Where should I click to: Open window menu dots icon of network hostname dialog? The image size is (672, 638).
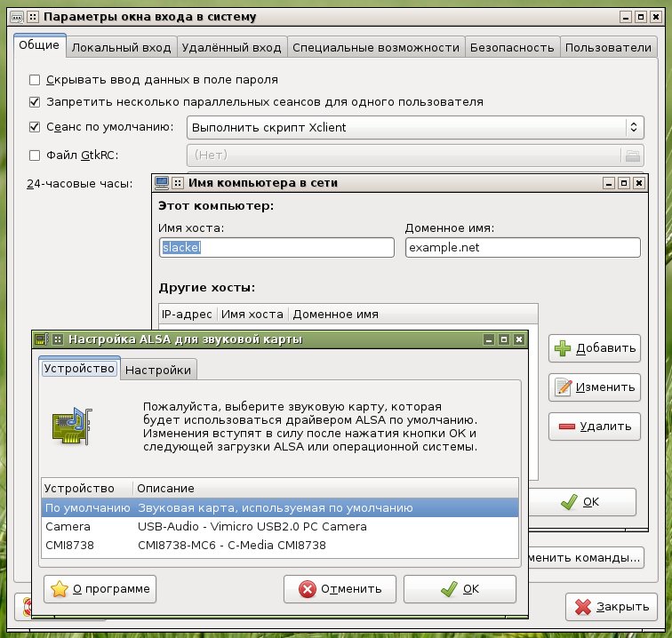178,183
